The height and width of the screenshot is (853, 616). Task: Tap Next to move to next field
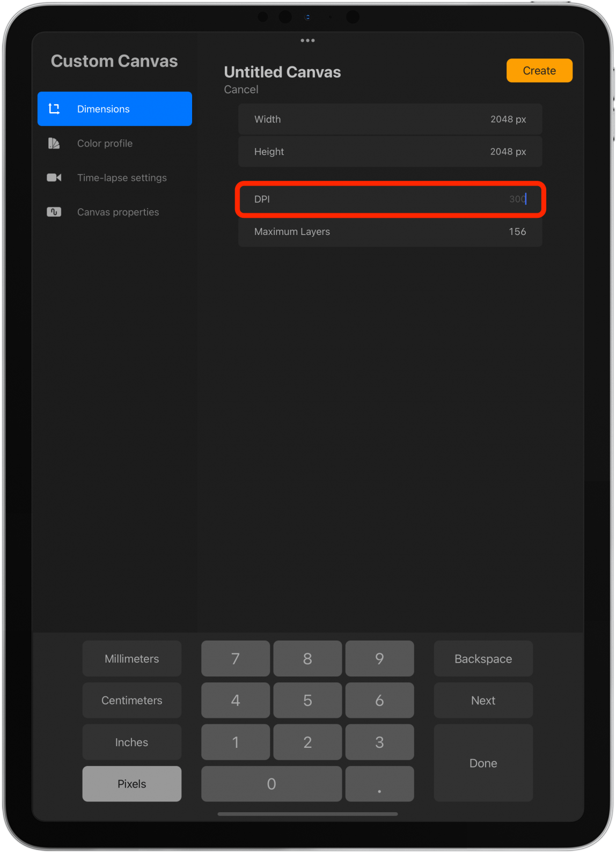click(483, 700)
